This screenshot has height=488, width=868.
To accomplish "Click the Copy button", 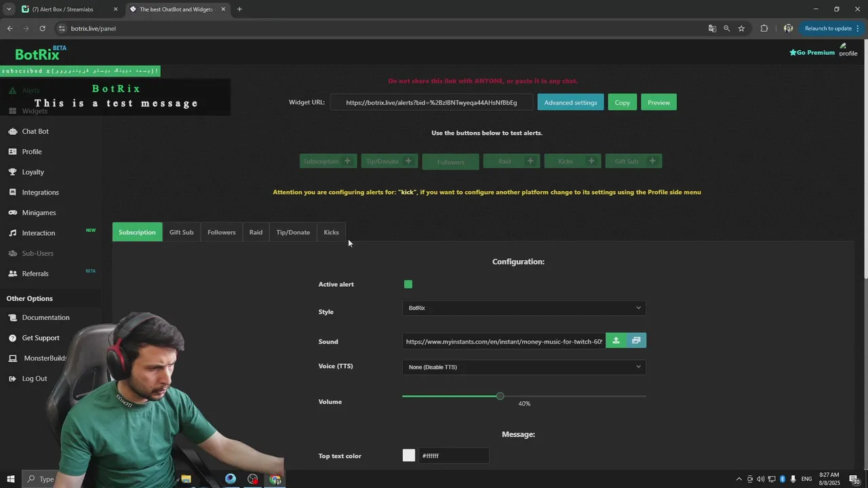I will point(623,102).
